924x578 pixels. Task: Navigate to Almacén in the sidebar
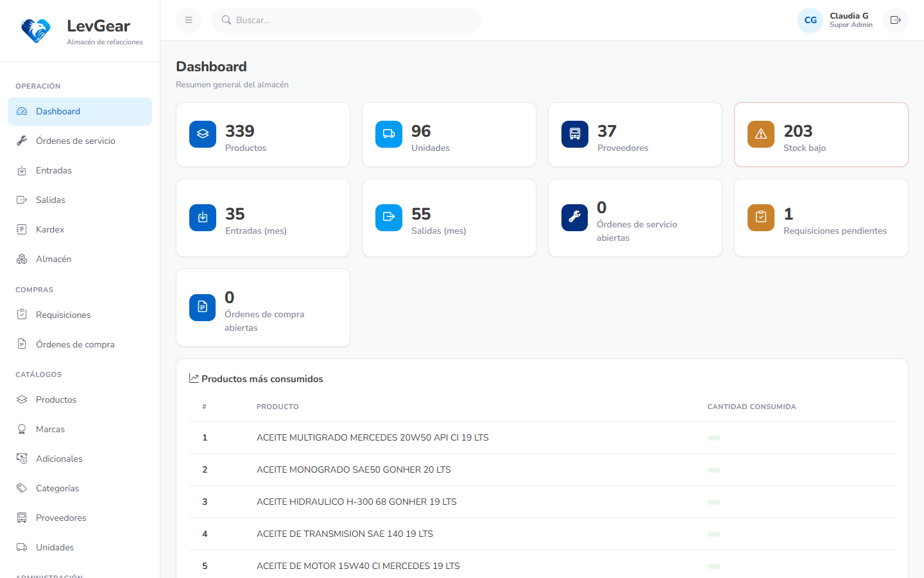pos(80,259)
